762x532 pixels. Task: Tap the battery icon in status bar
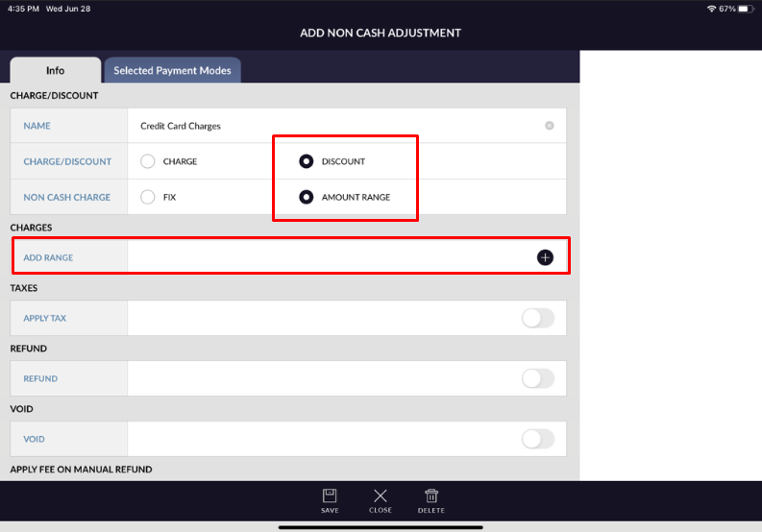tap(746, 9)
